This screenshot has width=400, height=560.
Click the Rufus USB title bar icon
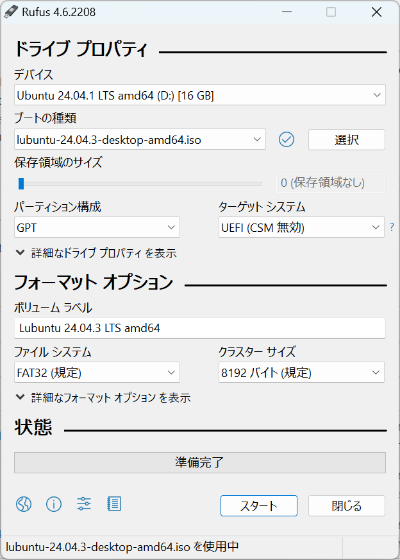(x=11, y=11)
